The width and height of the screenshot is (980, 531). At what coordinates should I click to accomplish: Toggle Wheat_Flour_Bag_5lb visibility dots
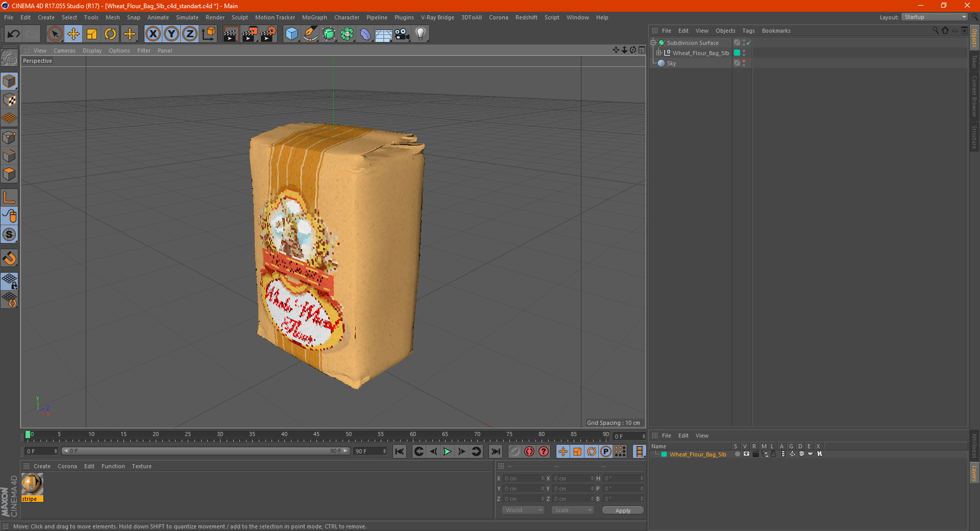[x=744, y=53]
